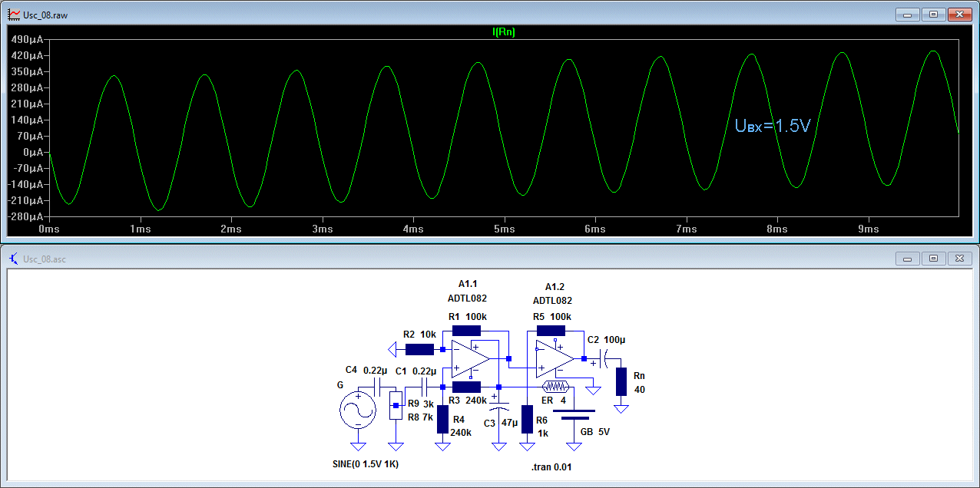Click the R1 100k feedback resistor

466,331
